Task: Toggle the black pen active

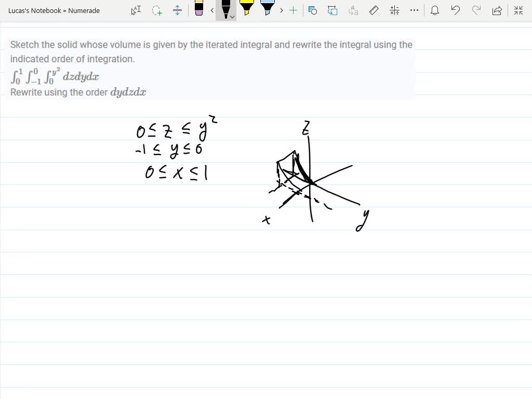Action: pos(225,9)
